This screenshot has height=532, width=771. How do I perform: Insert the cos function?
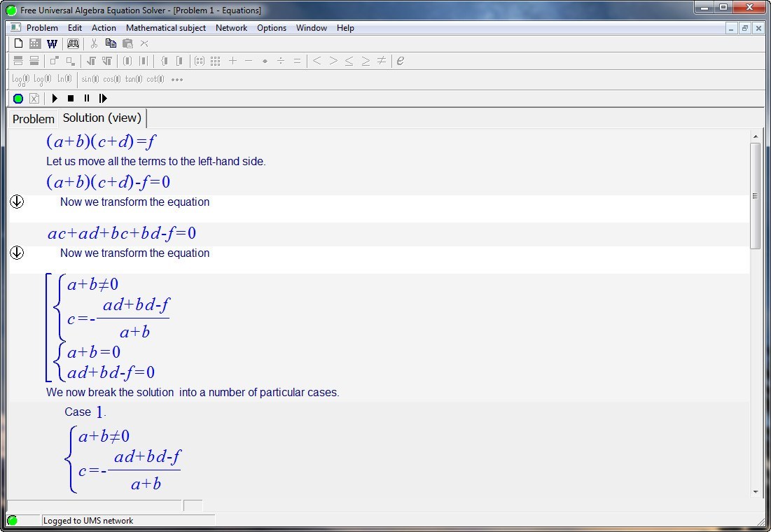pos(111,79)
